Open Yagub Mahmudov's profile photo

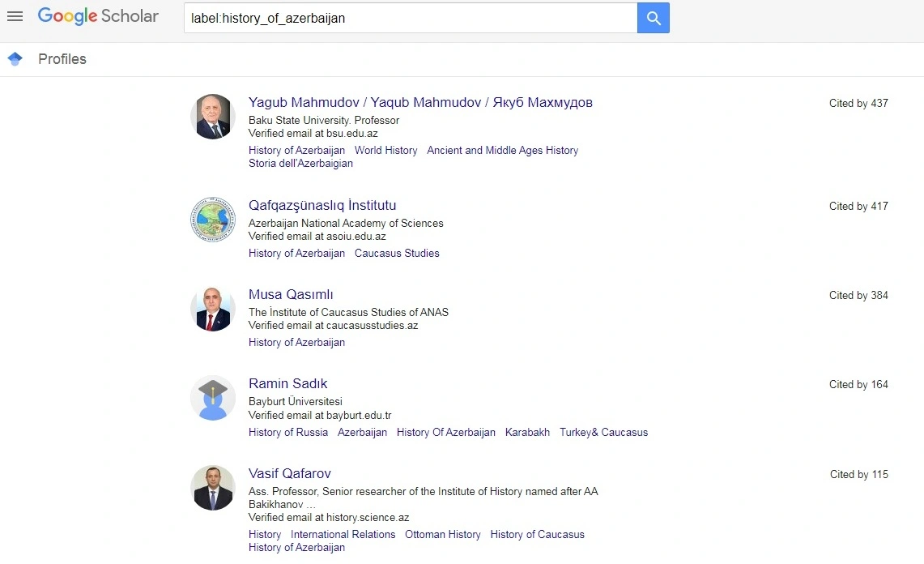click(212, 117)
